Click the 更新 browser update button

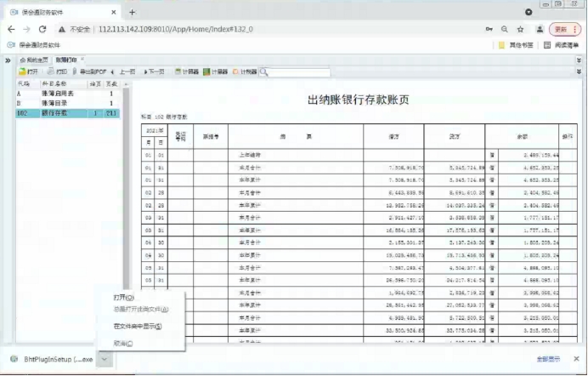tap(565, 29)
